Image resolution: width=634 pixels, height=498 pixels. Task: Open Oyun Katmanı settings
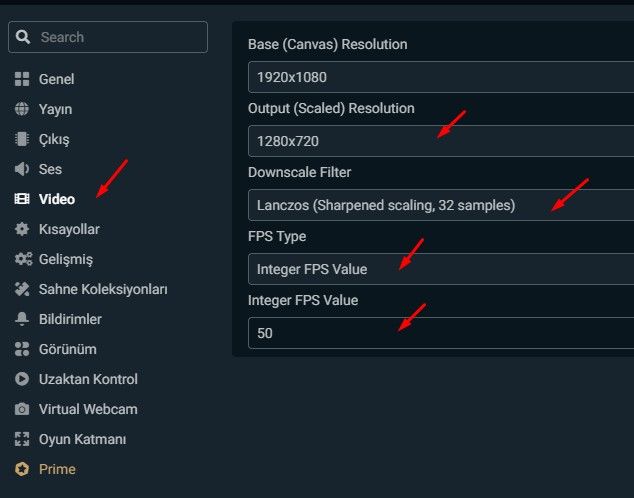point(82,439)
